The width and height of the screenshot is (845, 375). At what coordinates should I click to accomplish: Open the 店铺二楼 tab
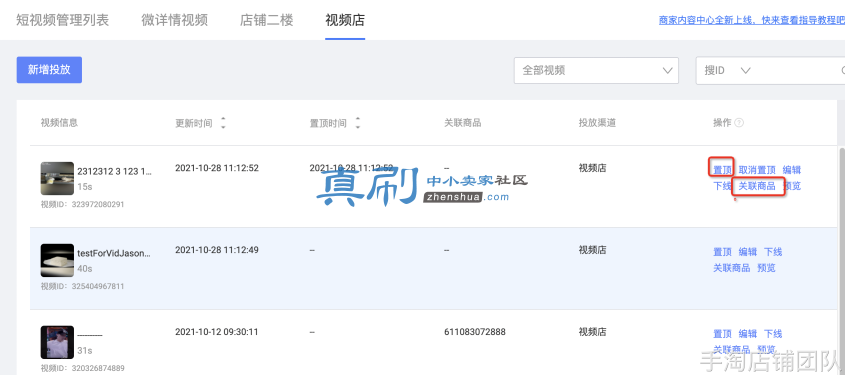click(267, 20)
